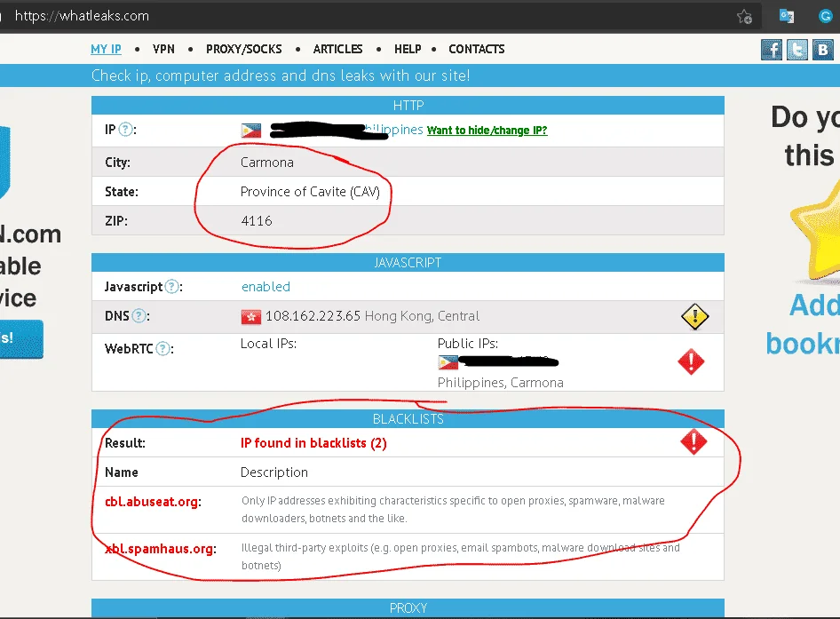The height and width of the screenshot is (619, 840).
Task: Click 'IP found in blacklists (2)' result text
Action: point(313,443)
